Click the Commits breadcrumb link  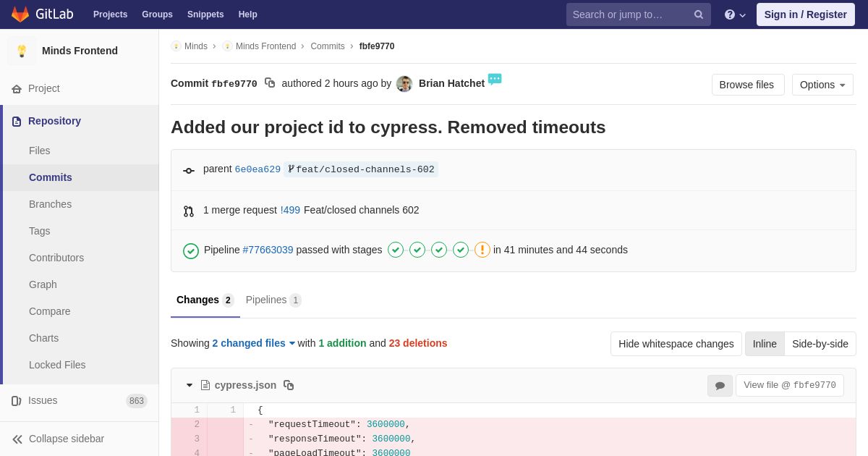point(328,46)
